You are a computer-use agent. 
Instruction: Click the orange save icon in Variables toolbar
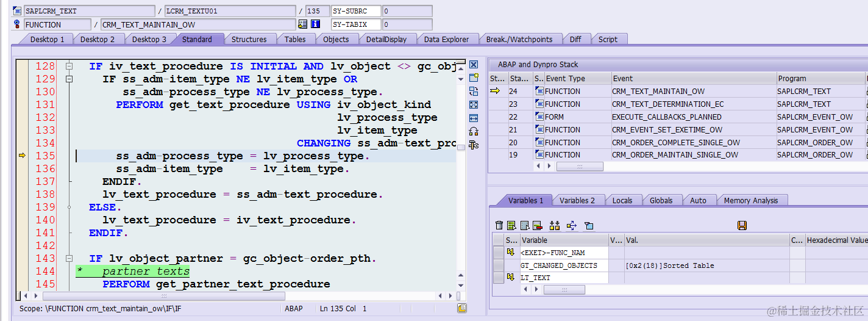[742, 226]
